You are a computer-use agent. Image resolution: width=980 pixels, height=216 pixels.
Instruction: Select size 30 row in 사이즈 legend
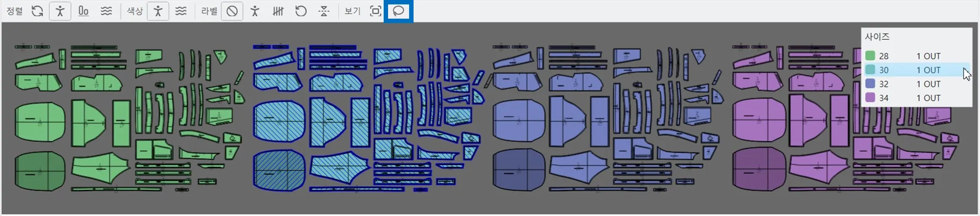[x=916, y=70]
